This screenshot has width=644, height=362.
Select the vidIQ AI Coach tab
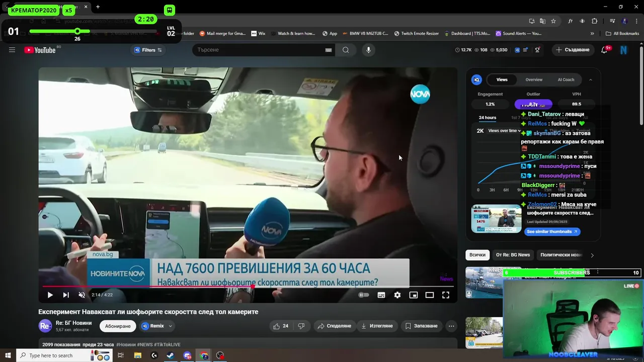click(566, 79)
